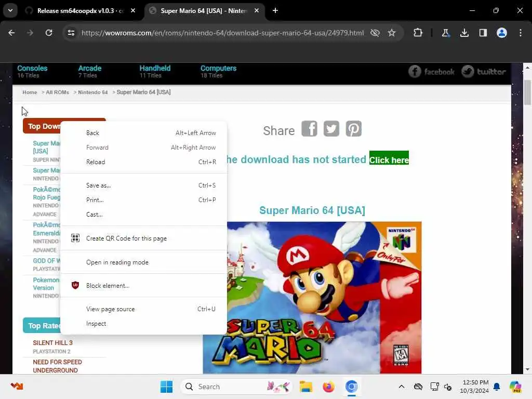Viewport: 532px width, 399px height.
Task: Bookmark this page with star icon
Action: tap(392, 33)
